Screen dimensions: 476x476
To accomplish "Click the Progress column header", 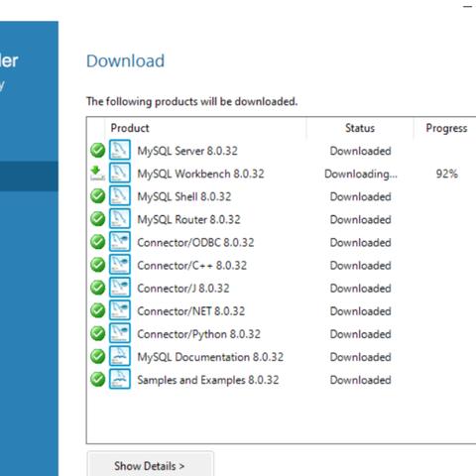I will [446, 128].
